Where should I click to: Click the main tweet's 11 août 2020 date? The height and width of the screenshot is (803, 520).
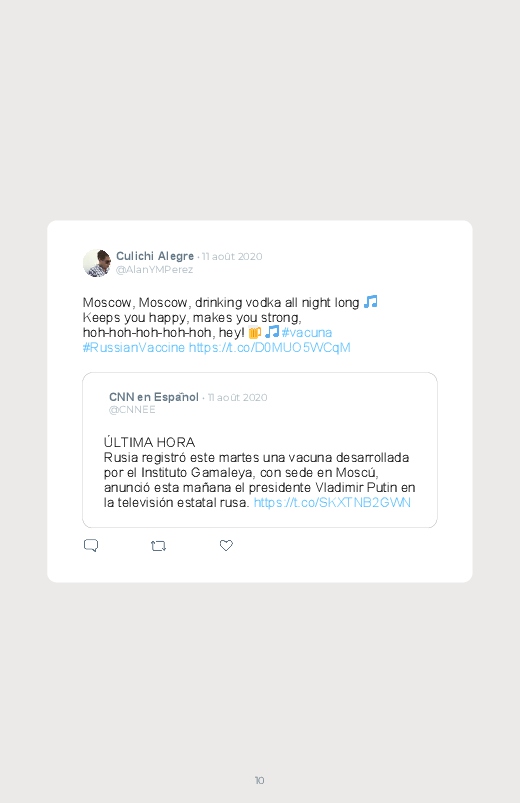coord(232,257)
